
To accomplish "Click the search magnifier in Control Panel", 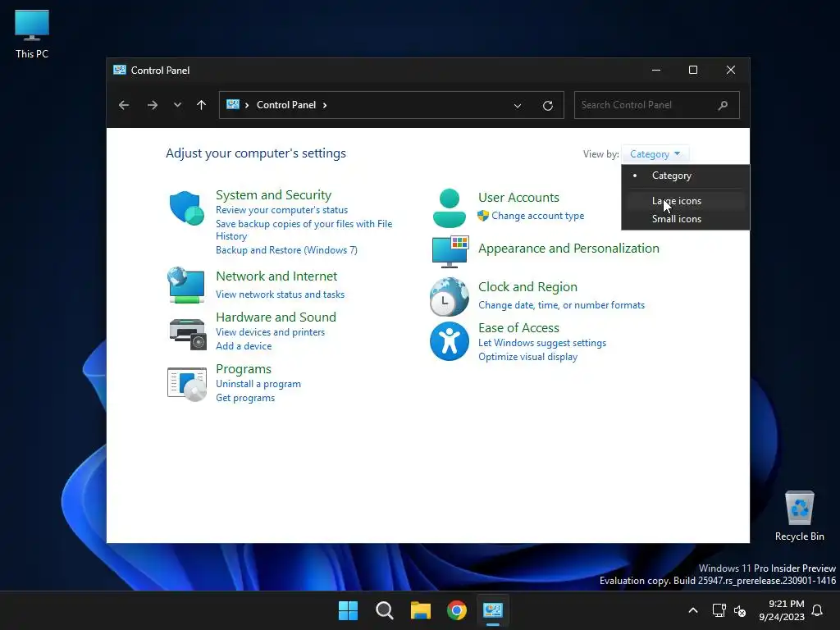I will [723, 106].
